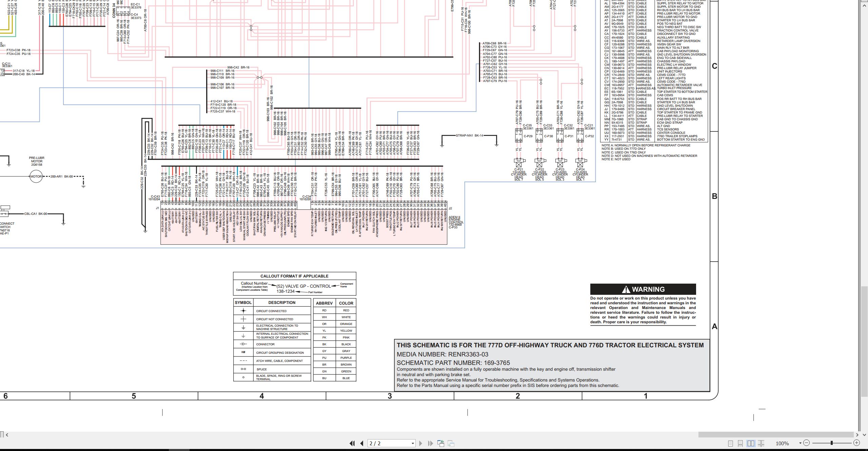The height and width of the screenshot is (451, 868).
Task: Click the CONNECTOR legend description
Action: [x=265, y=344]
